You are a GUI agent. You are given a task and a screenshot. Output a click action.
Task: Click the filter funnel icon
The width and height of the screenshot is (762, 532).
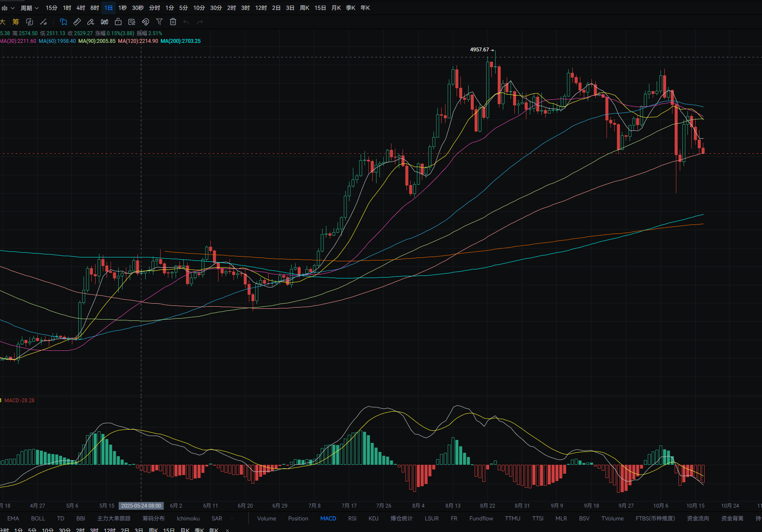coord(159,22)
